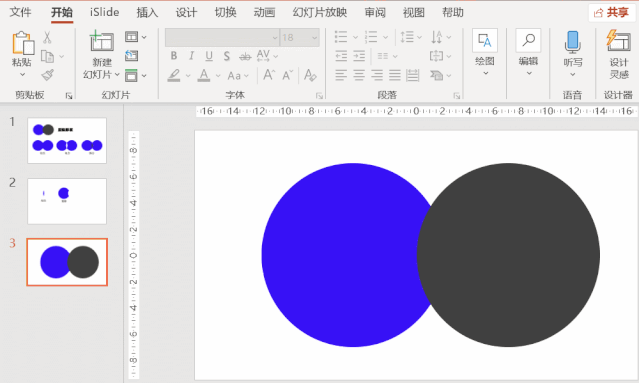Expand the Paste options arrow

click(x=22, y=75)
